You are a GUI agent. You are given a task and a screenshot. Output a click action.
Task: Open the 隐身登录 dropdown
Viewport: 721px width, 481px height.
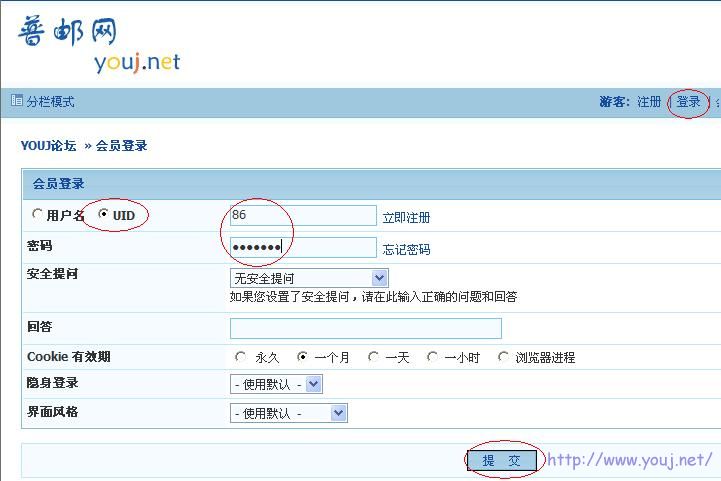276,384
